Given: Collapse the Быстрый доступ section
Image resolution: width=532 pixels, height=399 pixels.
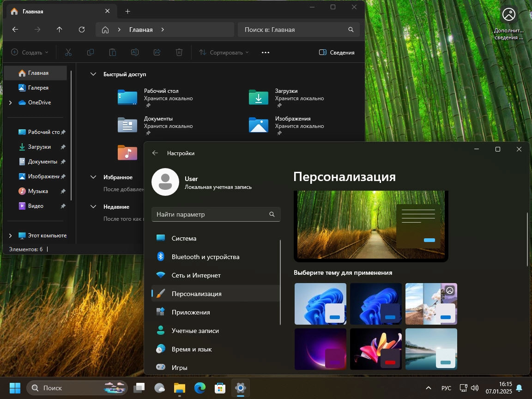Looking at the screenshot, I should tap(93, 74).
